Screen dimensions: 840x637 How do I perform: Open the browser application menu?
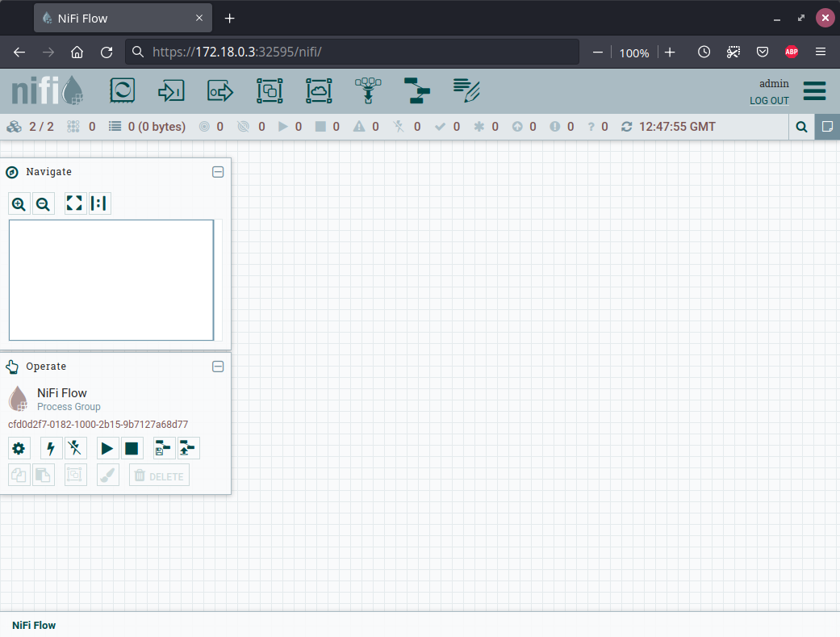click(x=821, y=52)
